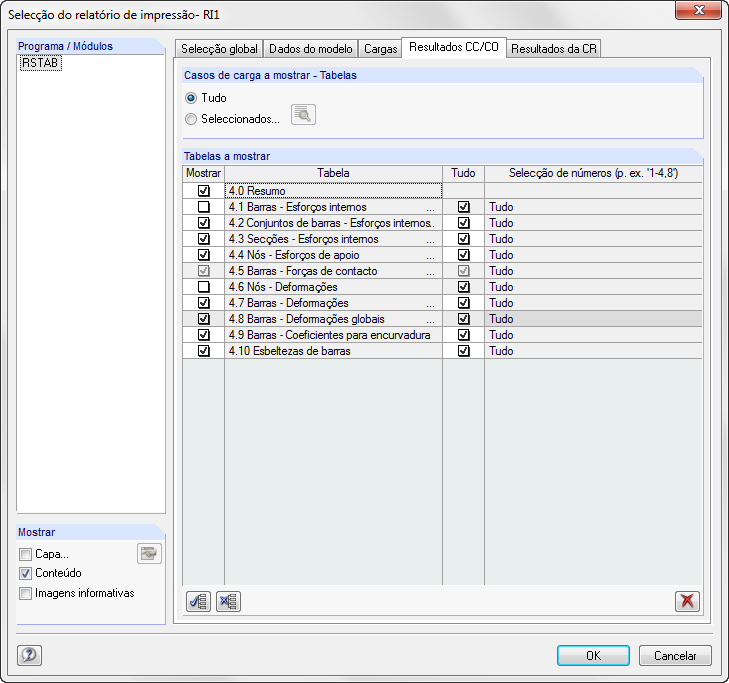
Task: Uncheck Mostrar for 4.9 Coeficientes para encurvadura
Action: tap(204, 335)
